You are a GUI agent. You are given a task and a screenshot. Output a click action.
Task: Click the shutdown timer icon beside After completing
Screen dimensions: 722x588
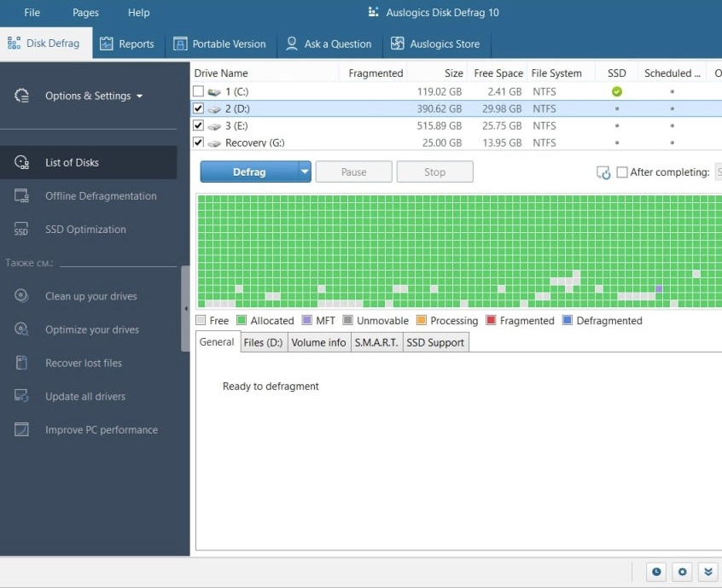point(603,172)
